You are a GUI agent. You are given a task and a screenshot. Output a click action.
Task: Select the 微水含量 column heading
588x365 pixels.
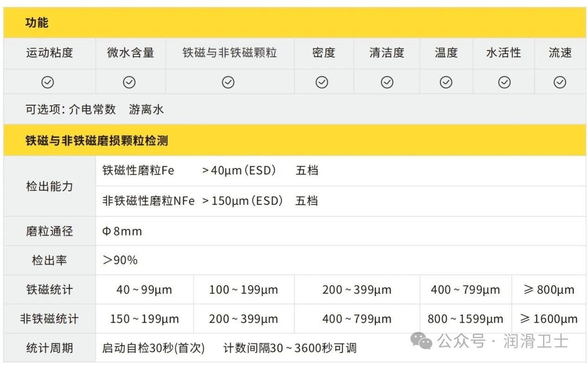pos(130,53)
